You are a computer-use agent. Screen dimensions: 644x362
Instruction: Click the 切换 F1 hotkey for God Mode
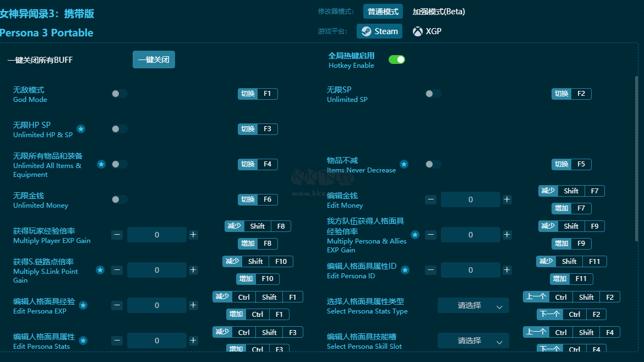(258, 94)
